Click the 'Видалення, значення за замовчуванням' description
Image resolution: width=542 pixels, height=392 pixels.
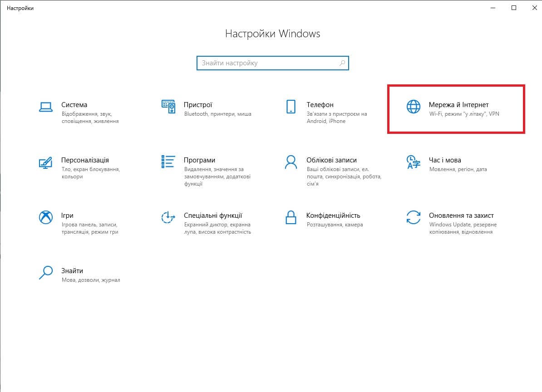tap(217, 176)
